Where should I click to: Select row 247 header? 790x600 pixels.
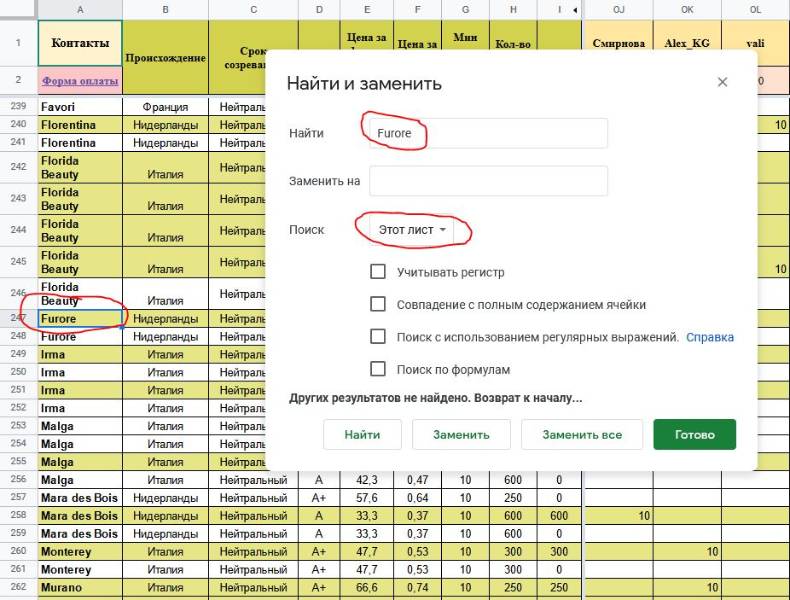click(18, 319)
